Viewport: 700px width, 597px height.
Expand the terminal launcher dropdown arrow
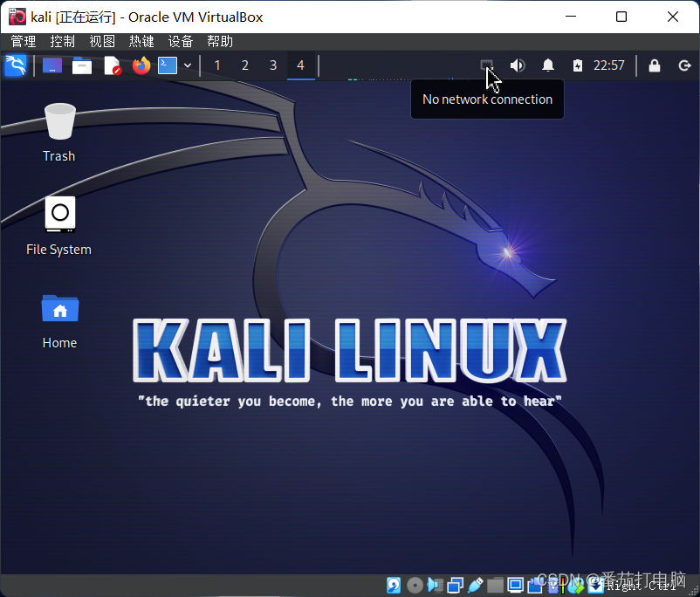tap(188, 65)
